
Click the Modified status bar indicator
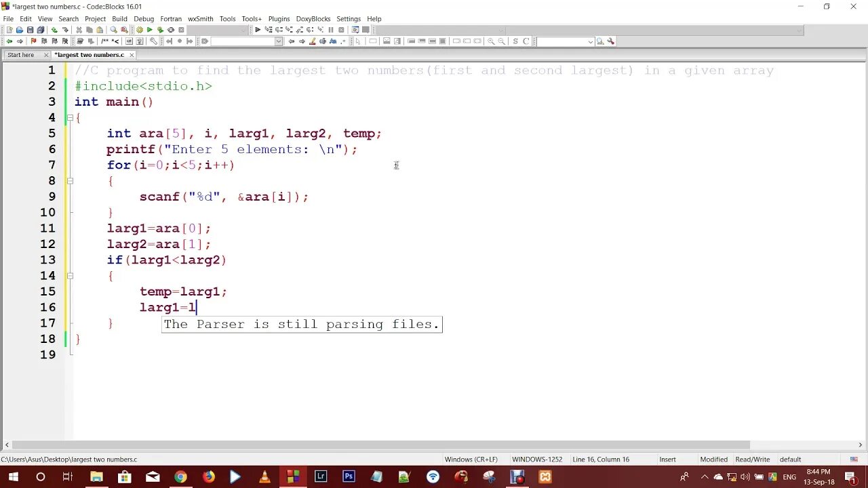pyautogui.click(x=713, y=459)
